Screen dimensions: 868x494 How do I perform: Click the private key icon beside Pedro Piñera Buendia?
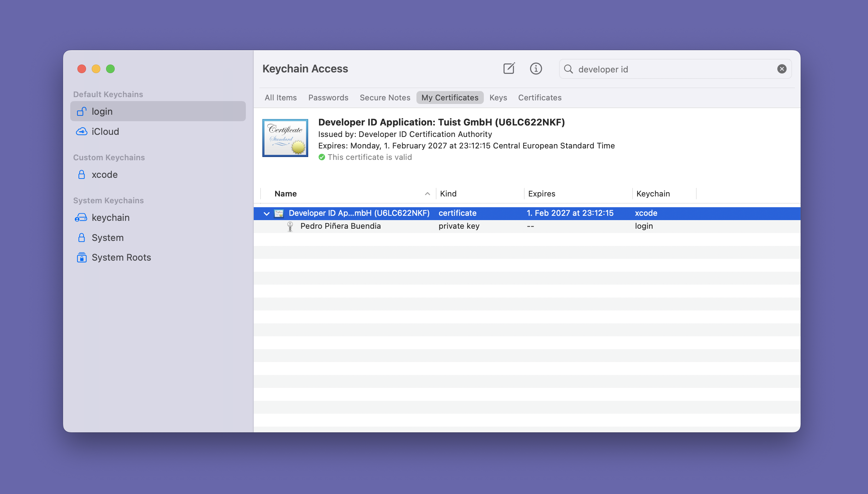pos(290,226)
